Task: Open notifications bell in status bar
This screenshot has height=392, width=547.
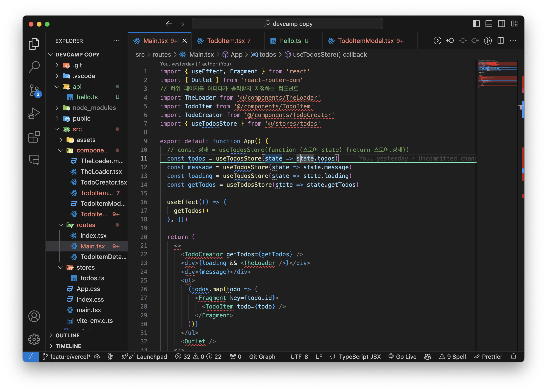Action: tap(514, 357)
